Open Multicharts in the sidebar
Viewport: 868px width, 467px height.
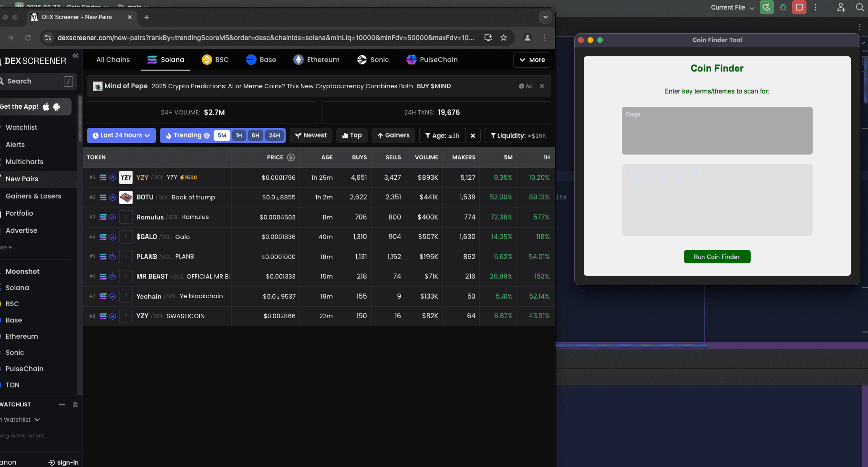tap(24, 162)
